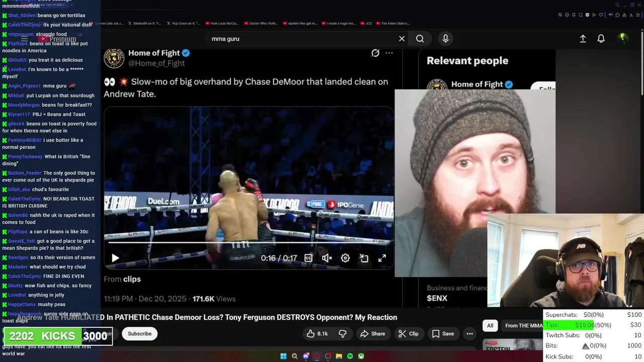Viewport: 644px width, 362px height.
Task: Open the tweet's three-dot more menu
Action: [x=389, y=53]
